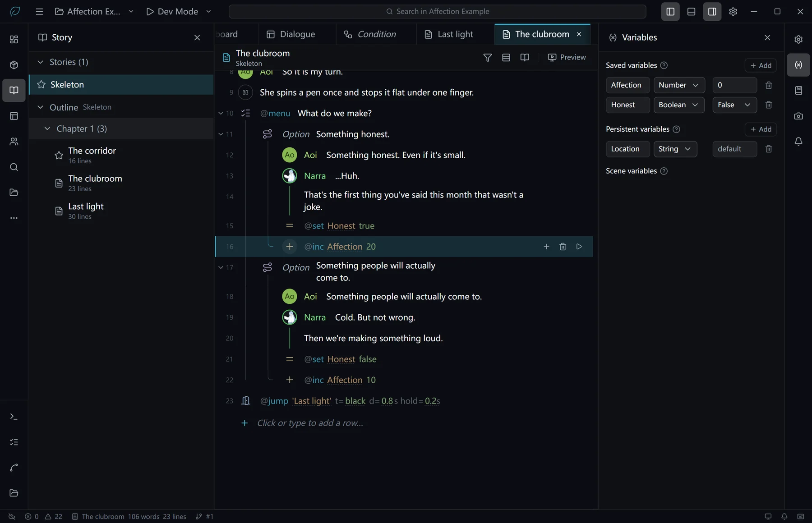
Task: Click the Affection default value field
Action: click(x=734, y=85)
